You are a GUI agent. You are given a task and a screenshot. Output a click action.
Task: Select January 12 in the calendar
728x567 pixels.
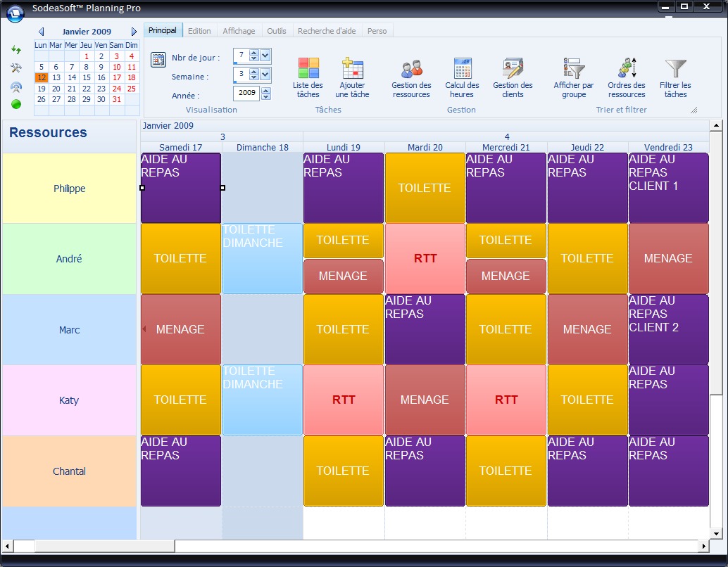pos(41,79)
